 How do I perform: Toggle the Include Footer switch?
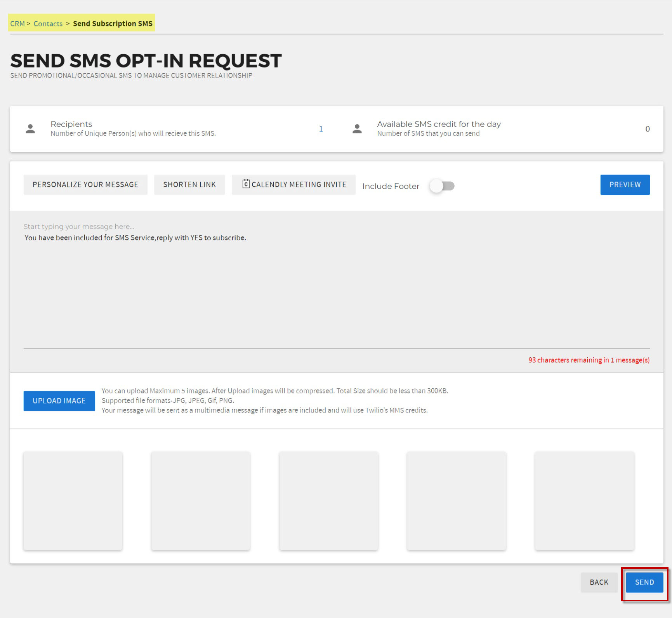click(x=442, y=186)
